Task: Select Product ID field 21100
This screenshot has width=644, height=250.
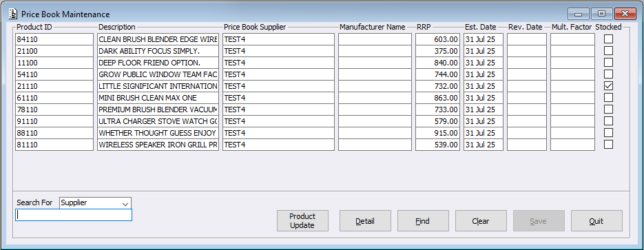Action: [x=54, y=51]
